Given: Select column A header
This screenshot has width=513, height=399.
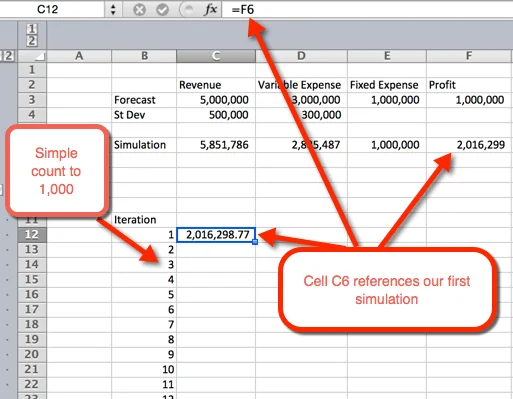Looking at the screenshot, I should tap(79, 56).
